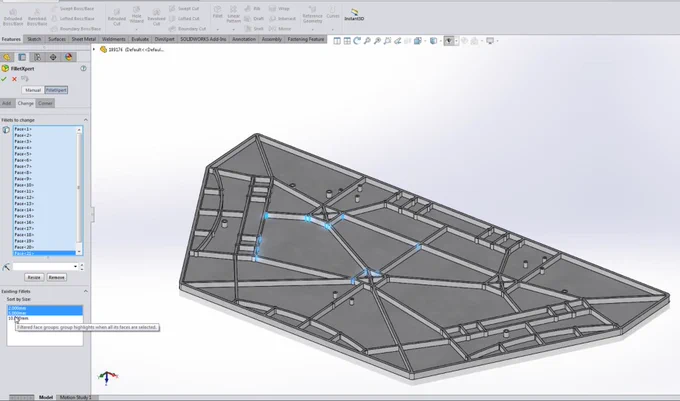
Task: Select the FilletXpert mode button
Action: 56,90
